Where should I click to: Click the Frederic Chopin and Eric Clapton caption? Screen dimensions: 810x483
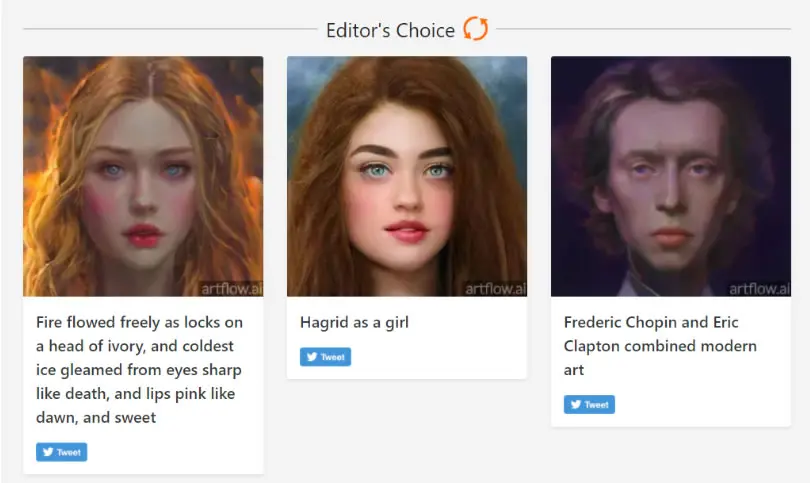click(x=660, y=346)
